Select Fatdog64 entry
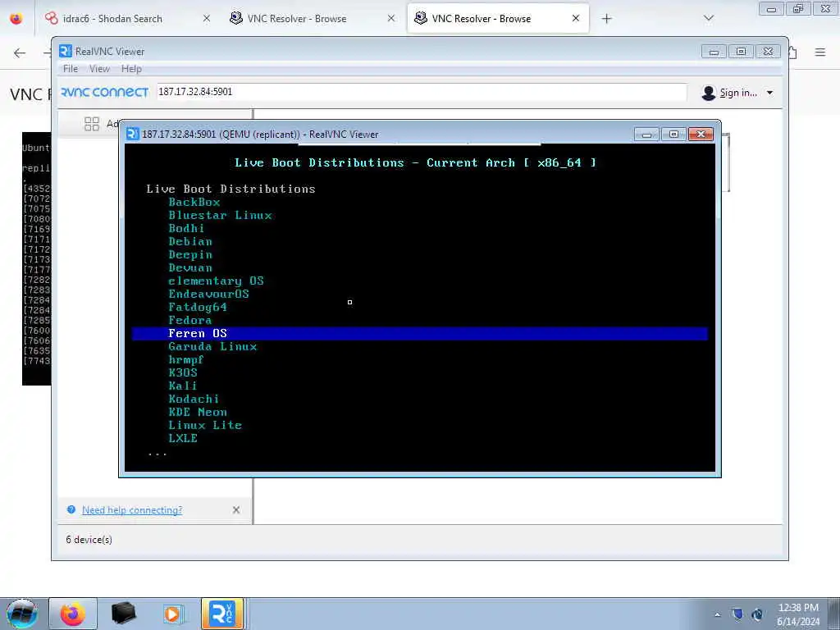The height and width of the screenshot is (630, 840). tap(198, 307)
